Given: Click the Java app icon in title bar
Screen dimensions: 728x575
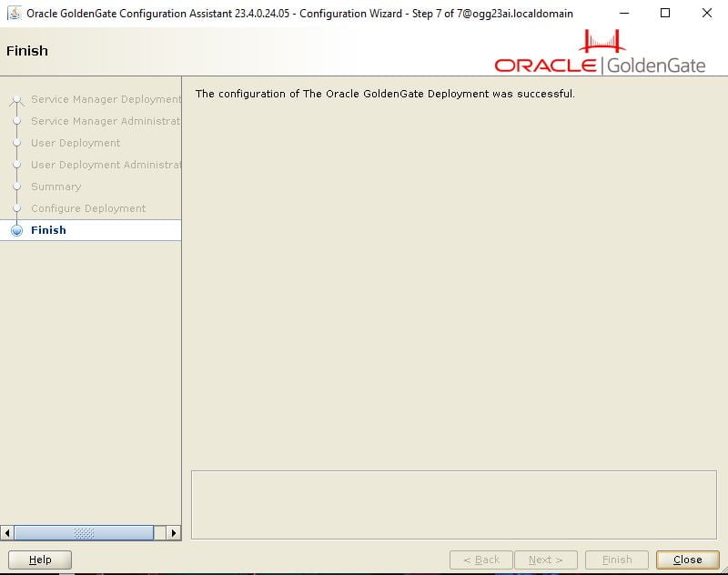Looking at the screenshot, I should point(15,13).
